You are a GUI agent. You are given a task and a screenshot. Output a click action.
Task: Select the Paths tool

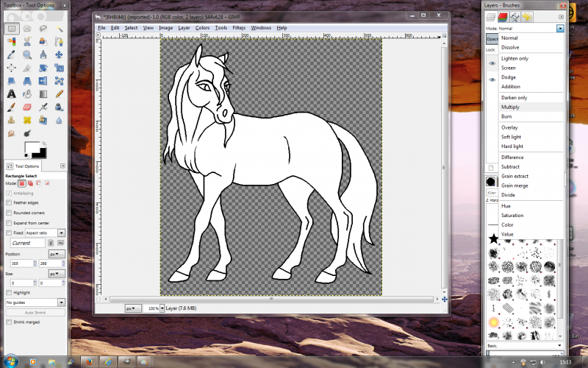pos(59,41)
